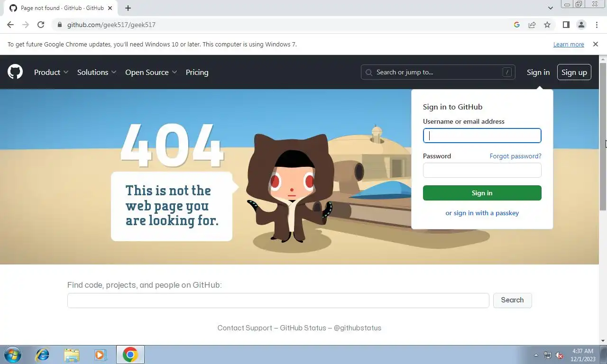
Task: Click the GitHub Status link
Action: click(x=303, y=328)
